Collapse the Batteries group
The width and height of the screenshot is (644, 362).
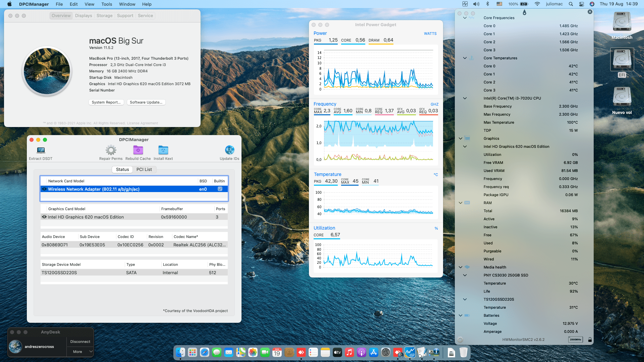(461, 315)
